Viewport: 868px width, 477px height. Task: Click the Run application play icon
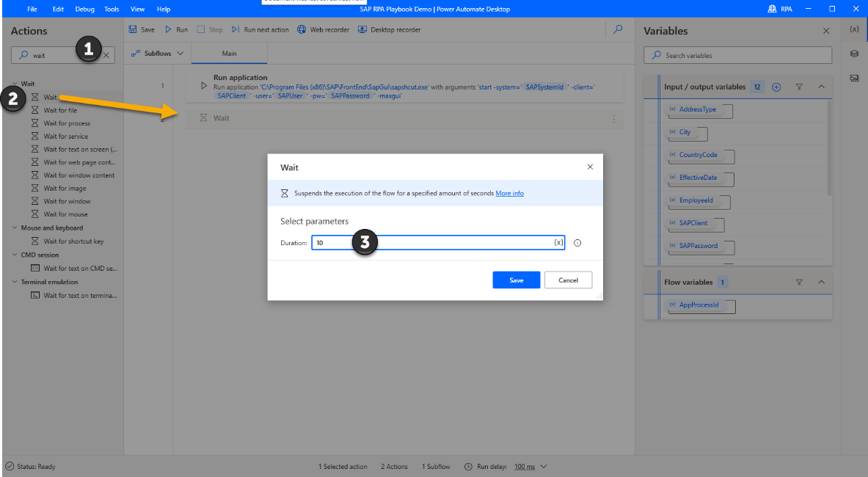click(204, 86)
